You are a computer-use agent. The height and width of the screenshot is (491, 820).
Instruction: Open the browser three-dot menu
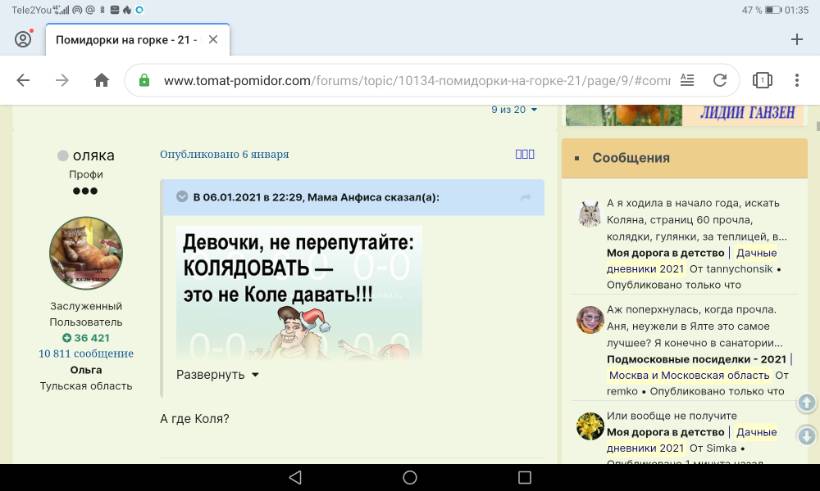[796, 81]
